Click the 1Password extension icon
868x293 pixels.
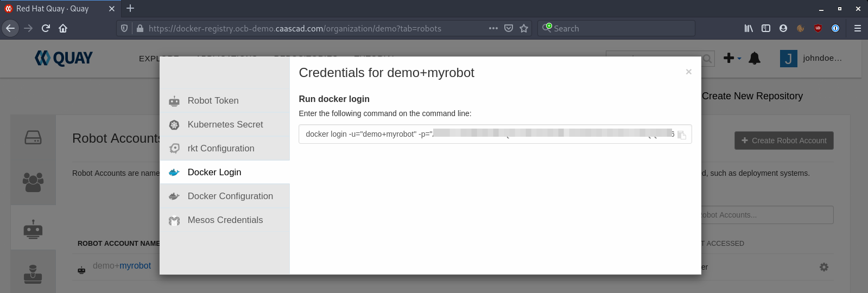point(835,28)
